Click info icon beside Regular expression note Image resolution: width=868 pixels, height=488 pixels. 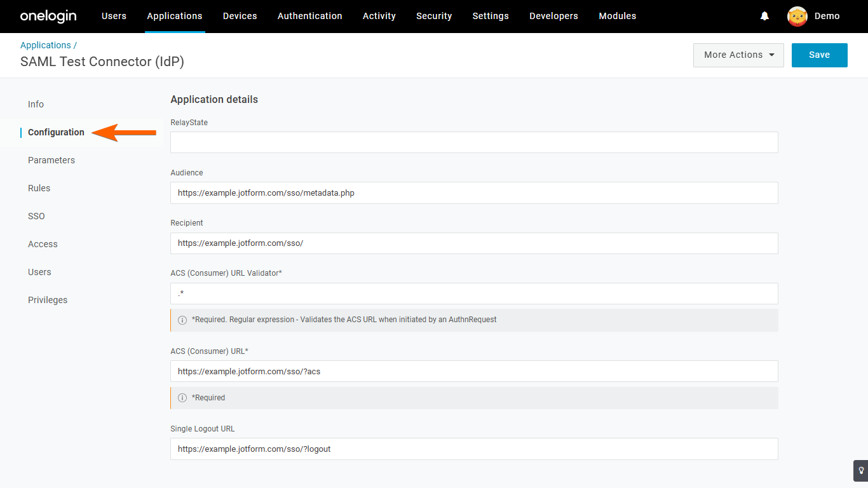pos(182,320)
